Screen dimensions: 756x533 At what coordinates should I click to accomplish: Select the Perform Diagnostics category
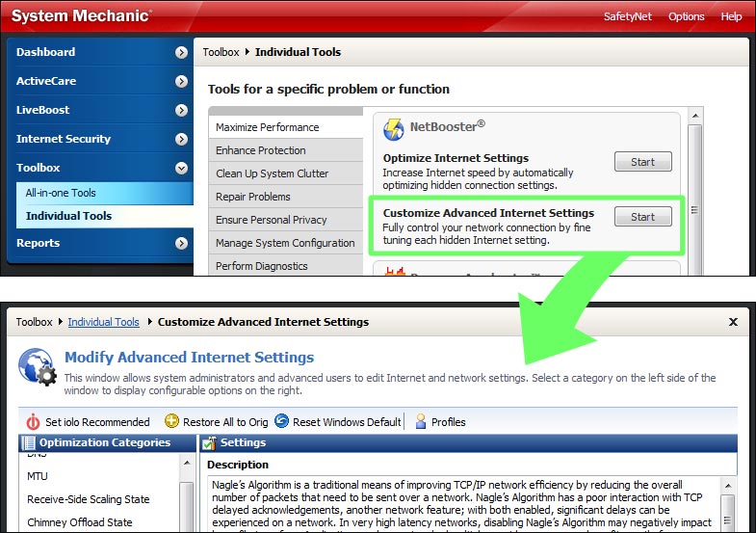click(286, 265)
